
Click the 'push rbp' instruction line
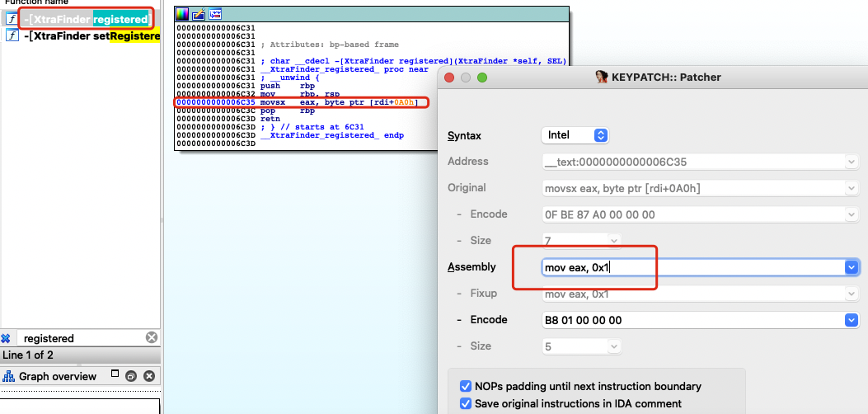click(x=288, y=87)
